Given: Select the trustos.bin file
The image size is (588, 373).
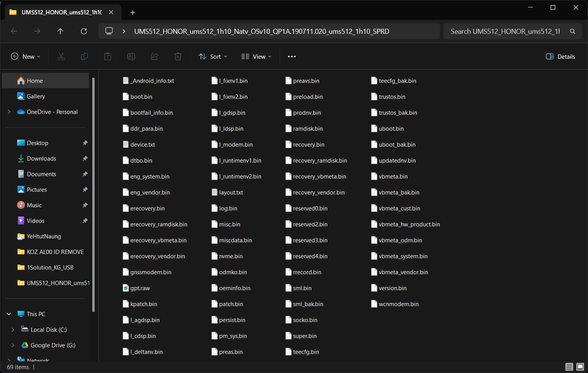Looking at the screenshot, I should pos(388,97).
